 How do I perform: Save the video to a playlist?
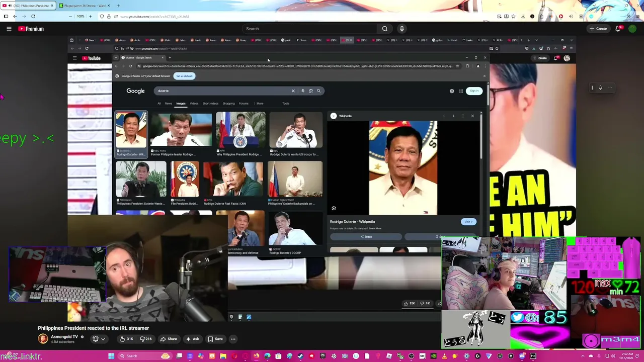point(215,339)
